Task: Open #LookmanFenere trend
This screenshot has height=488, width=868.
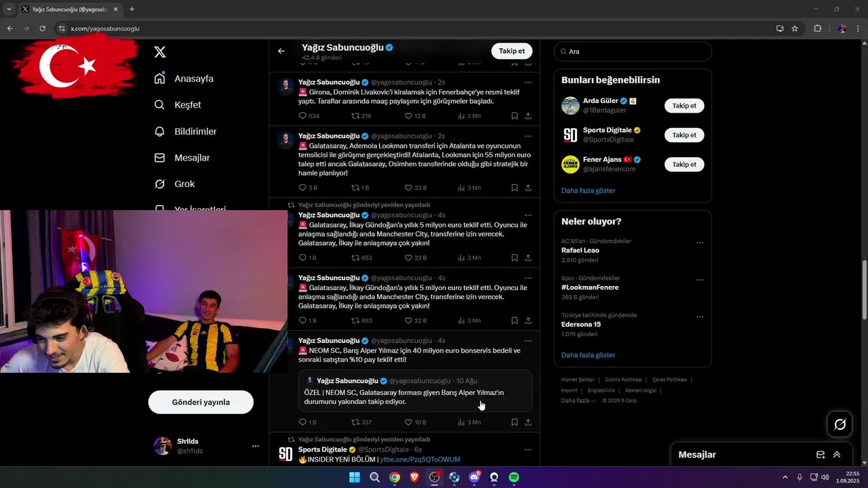Action: pos(590,287)
